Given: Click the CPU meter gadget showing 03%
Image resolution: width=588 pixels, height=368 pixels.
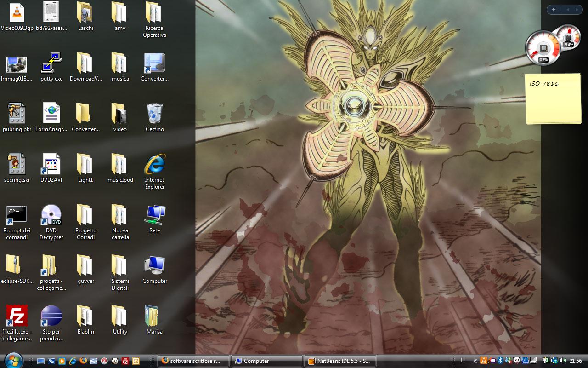Looking at the screenshot, I should [x=543, y=48].
